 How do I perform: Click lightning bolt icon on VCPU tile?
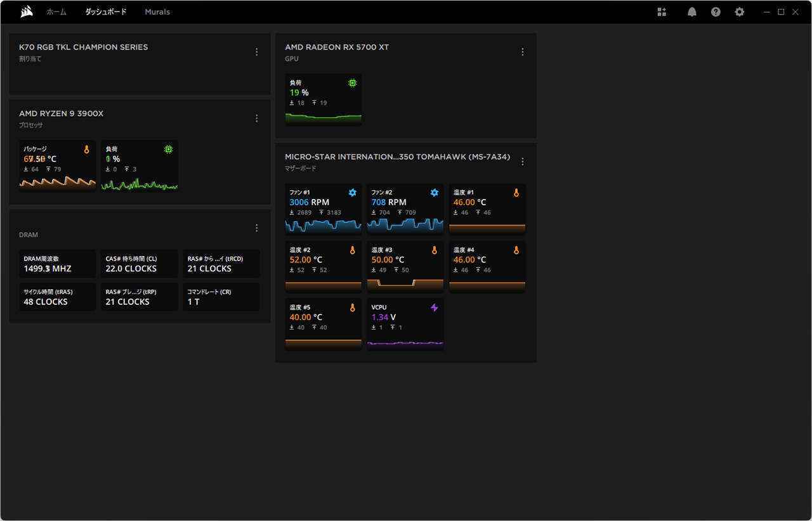[x=435, y=308]
